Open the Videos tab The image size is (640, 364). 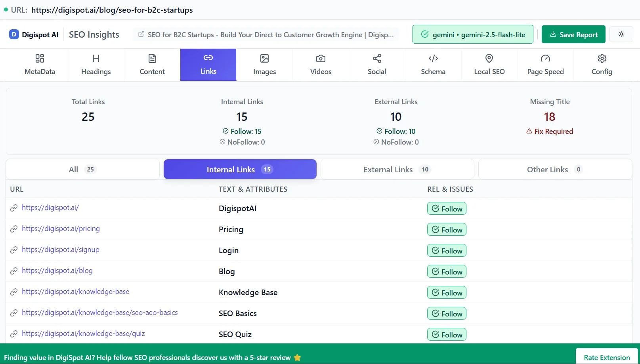point(321,65)
